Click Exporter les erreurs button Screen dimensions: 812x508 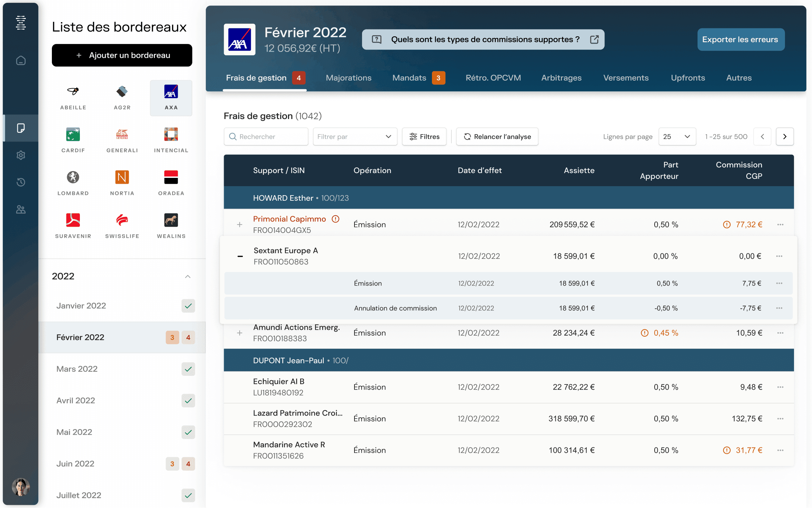[x=741, y=39]
